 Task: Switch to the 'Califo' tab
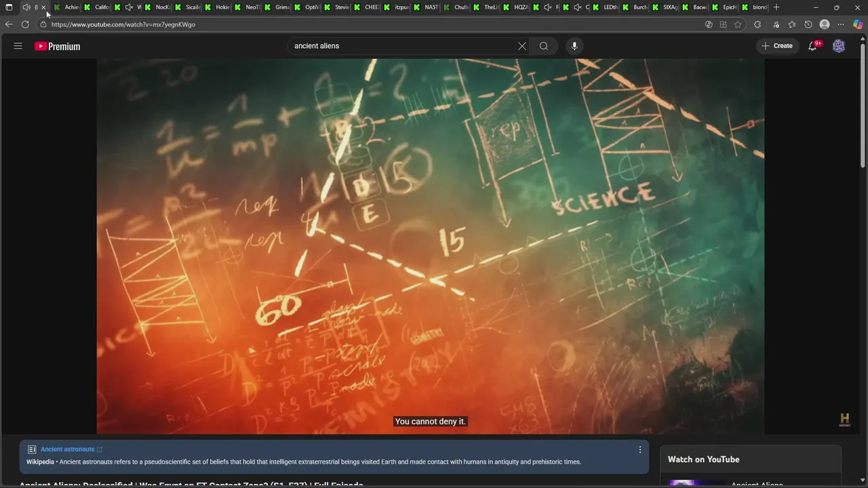tap(97, 7)
